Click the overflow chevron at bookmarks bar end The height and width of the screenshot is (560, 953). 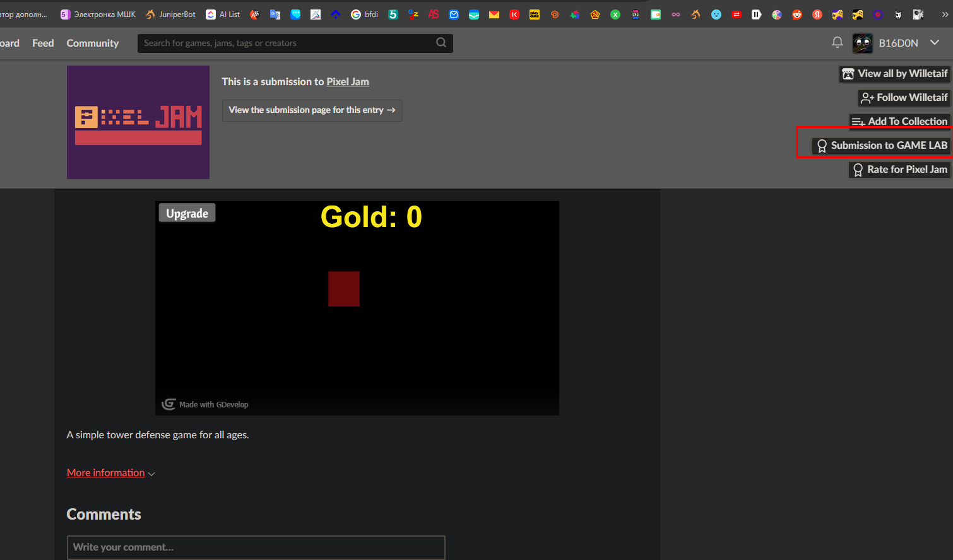coord(945,14)
